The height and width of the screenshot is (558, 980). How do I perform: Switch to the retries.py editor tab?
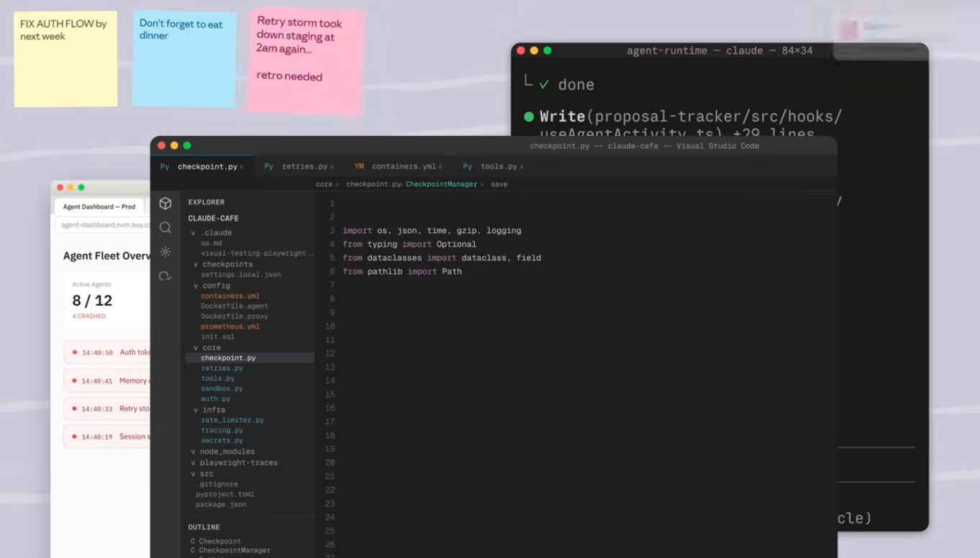(299, 166)
